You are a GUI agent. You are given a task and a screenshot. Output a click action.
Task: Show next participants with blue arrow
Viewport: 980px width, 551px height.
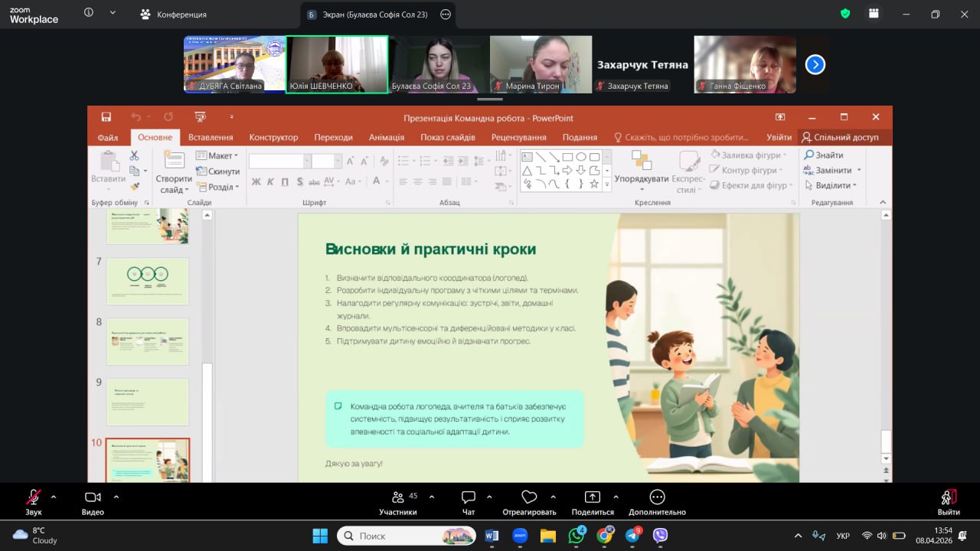click(x=815, y=65)
